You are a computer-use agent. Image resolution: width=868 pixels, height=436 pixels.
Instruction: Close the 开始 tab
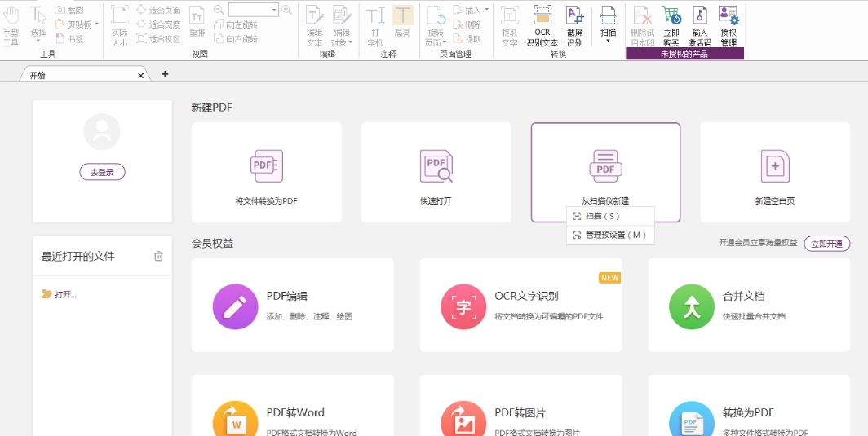pos(140,76)
